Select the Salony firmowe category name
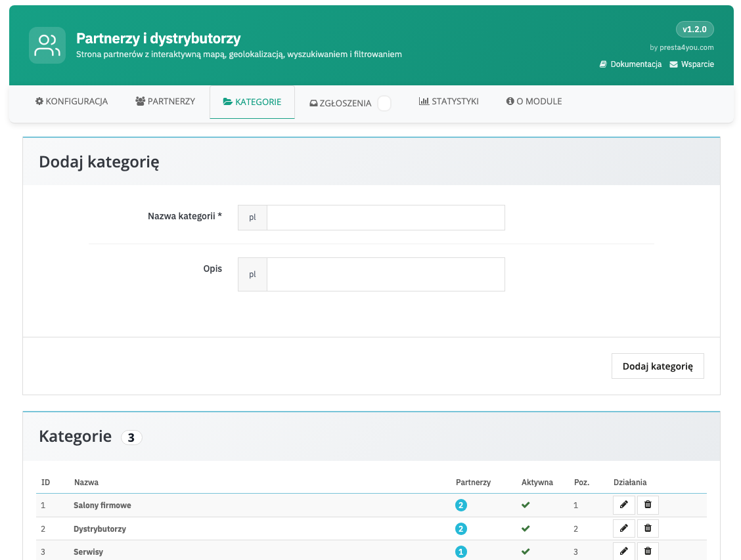 click(102, 506)
